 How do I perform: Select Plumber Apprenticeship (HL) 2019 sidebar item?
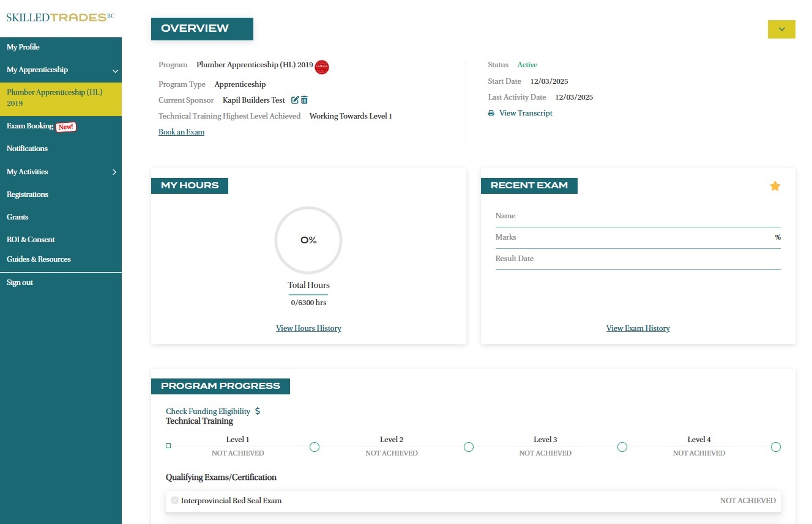(54, 98)
